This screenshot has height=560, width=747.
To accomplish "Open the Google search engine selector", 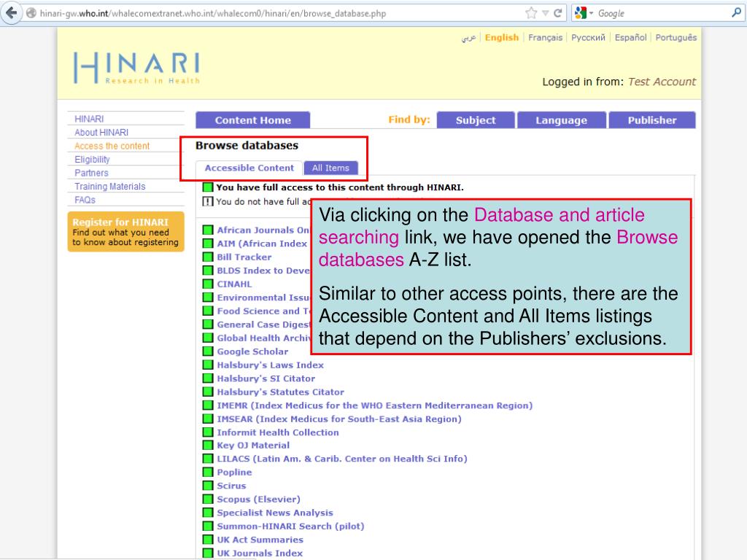I will click(x=584, y=13).
